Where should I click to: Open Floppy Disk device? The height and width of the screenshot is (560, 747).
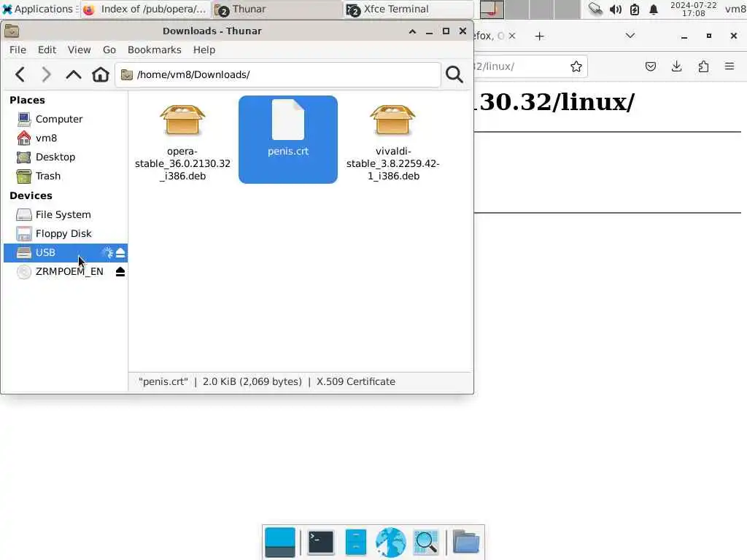tap(65, 234)
